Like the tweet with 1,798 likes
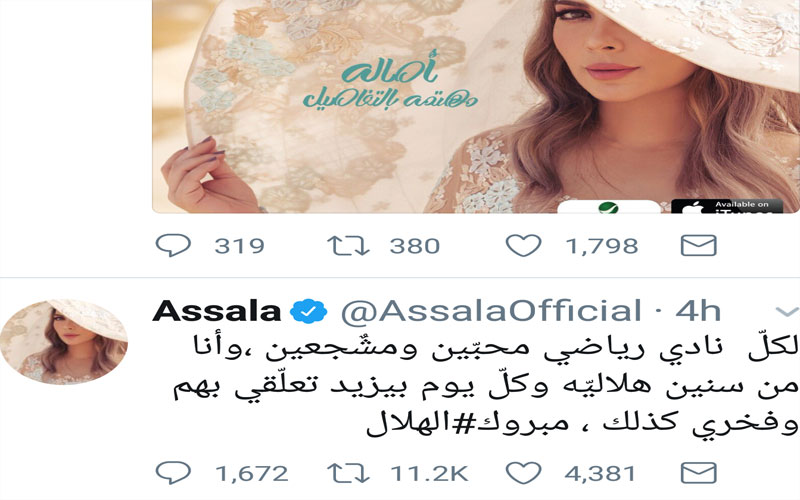This screenshot has height=500, width=800. point(523,245)
